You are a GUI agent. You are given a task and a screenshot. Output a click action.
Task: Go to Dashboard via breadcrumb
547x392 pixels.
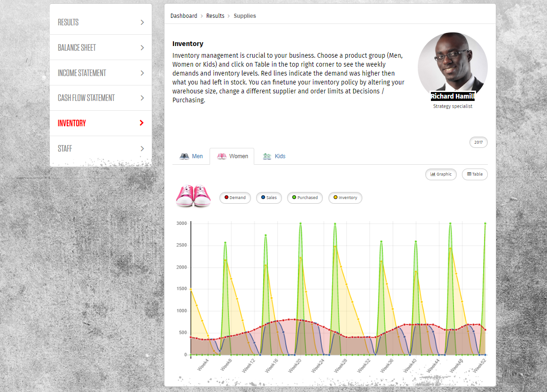[x=184, y=16]
